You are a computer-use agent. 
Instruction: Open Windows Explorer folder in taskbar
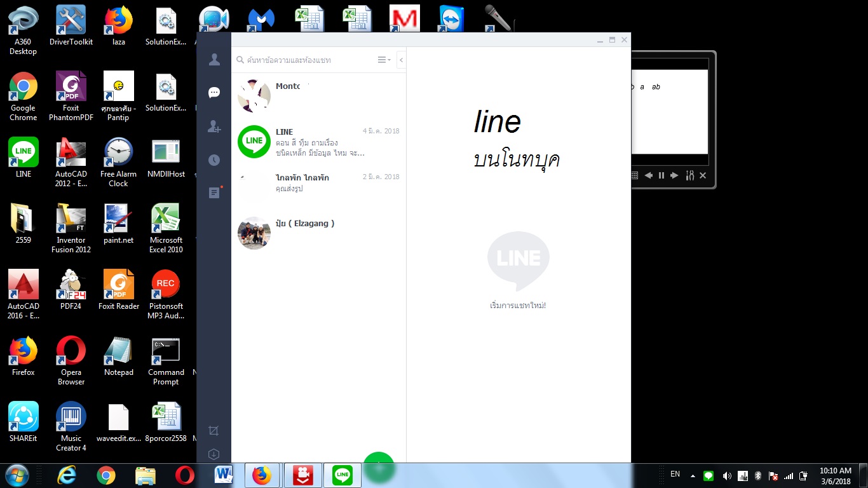[146, 475]
